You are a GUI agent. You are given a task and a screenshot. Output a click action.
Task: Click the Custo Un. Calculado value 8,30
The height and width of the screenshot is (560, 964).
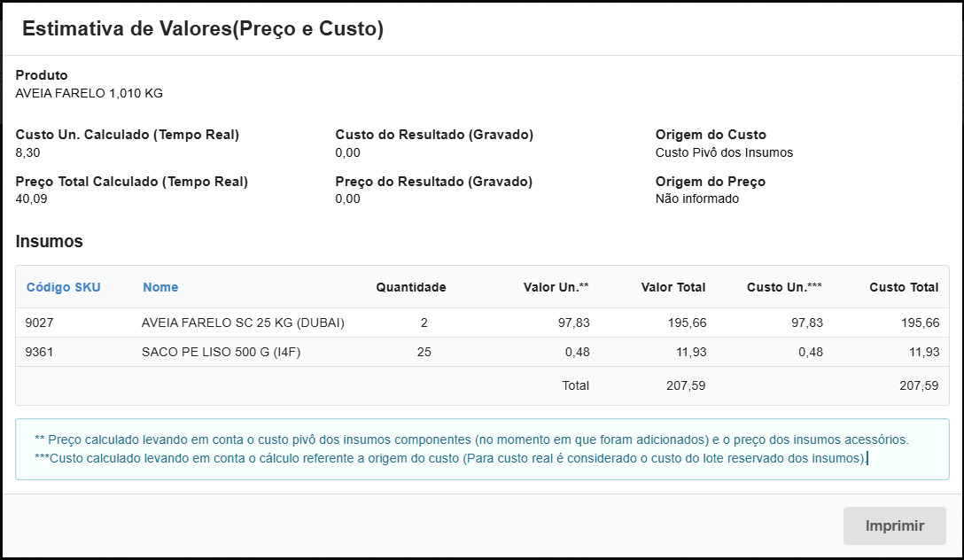[26, 152]
